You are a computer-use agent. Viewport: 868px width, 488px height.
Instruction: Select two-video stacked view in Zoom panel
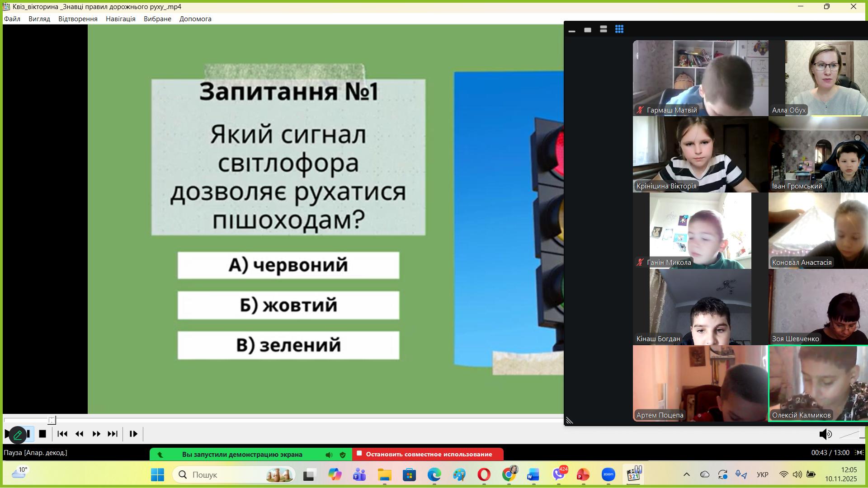click(x=603, y=29)
